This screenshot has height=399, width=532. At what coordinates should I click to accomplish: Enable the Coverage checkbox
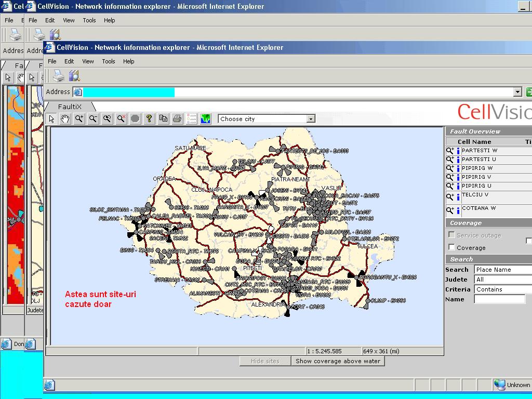(x=451, y=247)
